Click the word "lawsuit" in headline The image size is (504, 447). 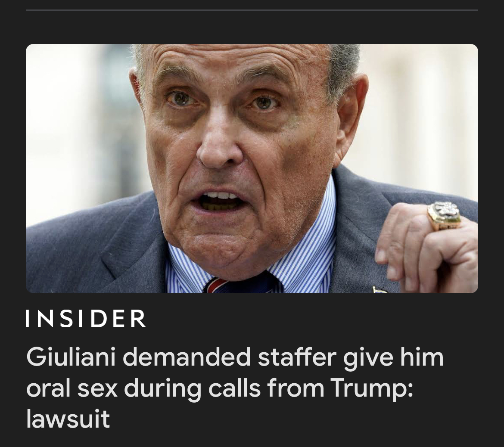click(x=68, y=419)
